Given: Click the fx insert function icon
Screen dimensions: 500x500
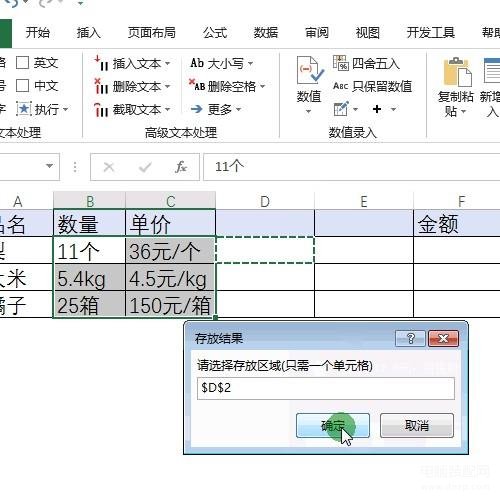Looking at the screenshot, I should (x=181, y=167).
